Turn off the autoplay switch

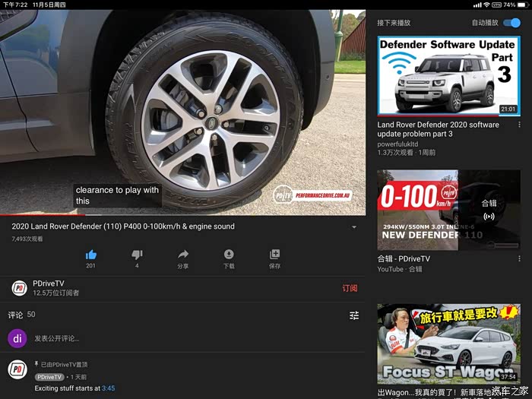511,23
